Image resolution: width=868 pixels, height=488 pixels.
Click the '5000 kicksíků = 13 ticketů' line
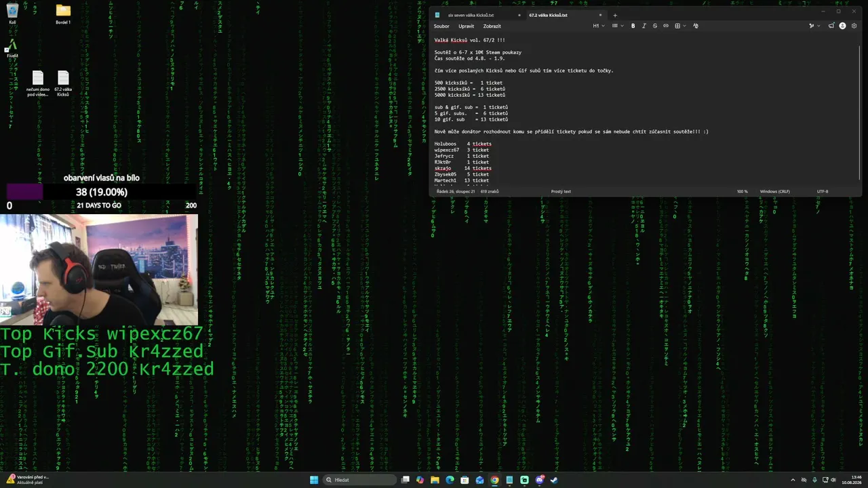point(469,95)
